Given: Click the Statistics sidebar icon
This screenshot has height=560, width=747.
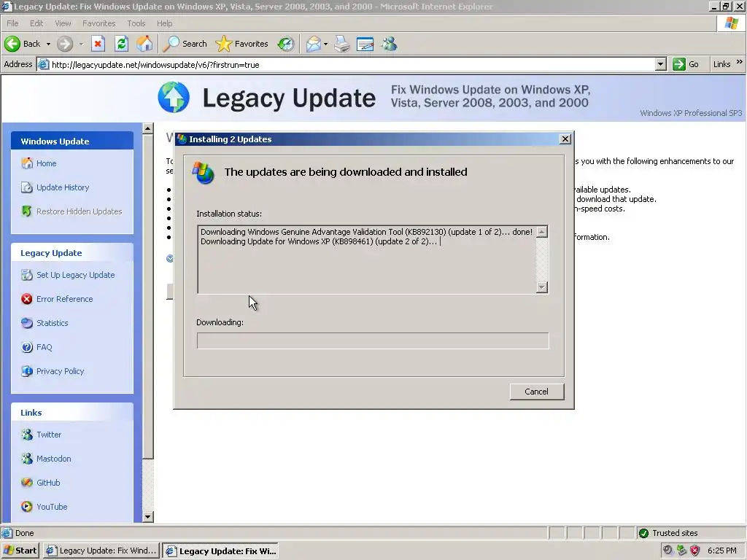Looking at the screenshot, I should tap(27, 323).
